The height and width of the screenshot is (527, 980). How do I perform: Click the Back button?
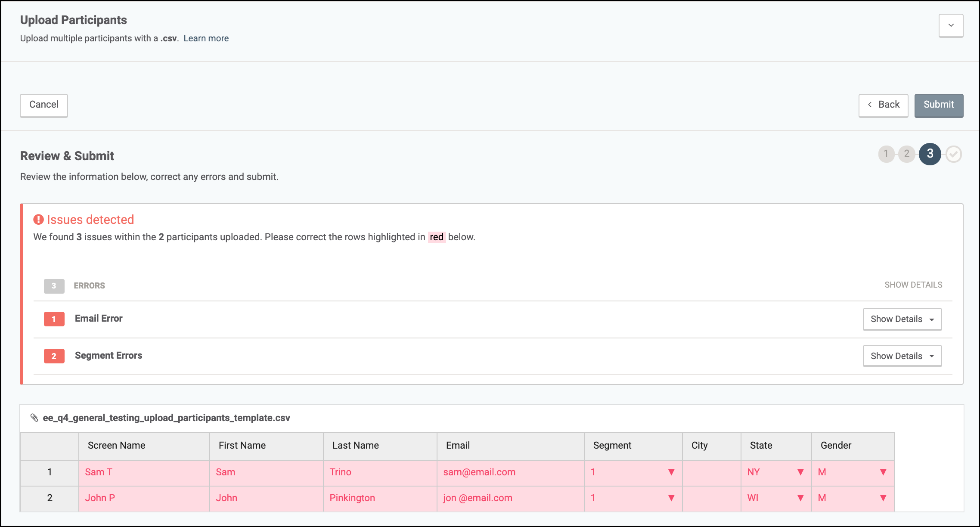click(883, 105)
